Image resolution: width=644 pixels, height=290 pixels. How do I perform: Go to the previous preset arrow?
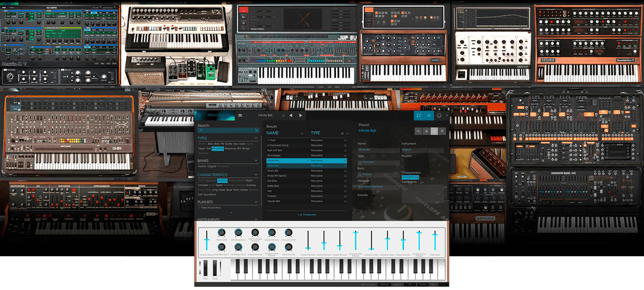click(x=291, y=115)
